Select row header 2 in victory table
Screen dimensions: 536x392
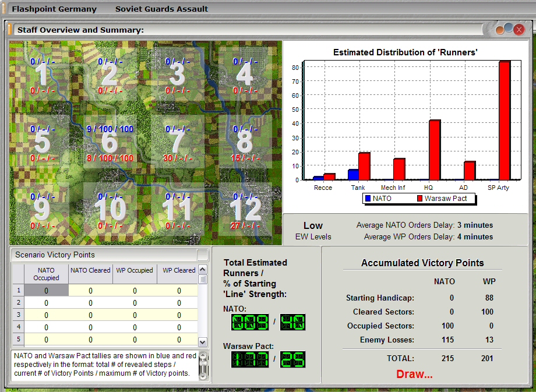click(19, 302)
